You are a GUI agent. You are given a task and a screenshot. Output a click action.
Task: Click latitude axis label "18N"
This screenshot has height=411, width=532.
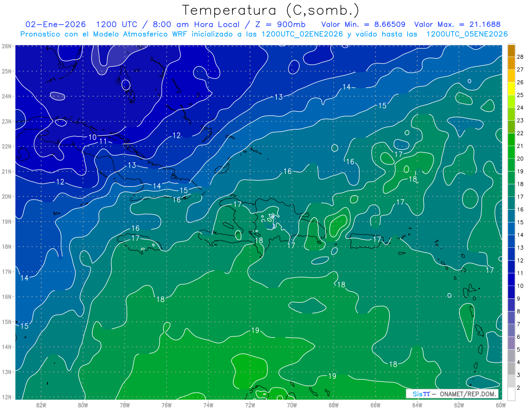[6, 247]
